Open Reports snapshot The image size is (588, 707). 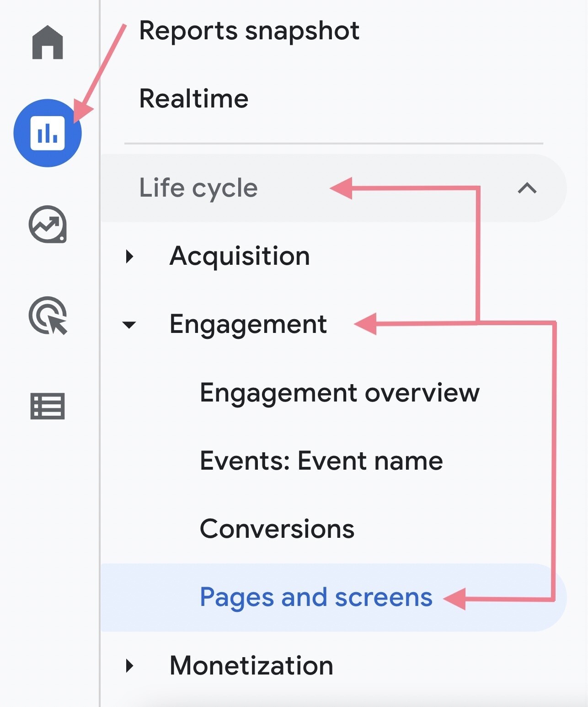(249, 31)
